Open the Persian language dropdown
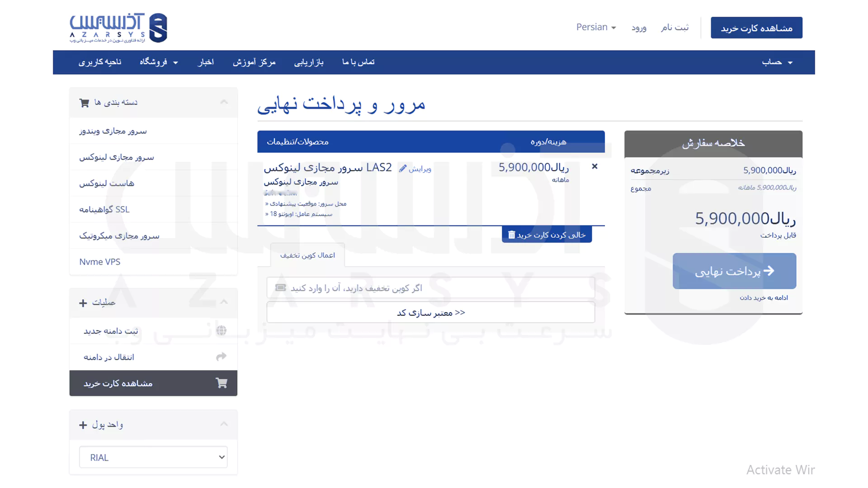868x488 pixels. click(x=596, y=27)
